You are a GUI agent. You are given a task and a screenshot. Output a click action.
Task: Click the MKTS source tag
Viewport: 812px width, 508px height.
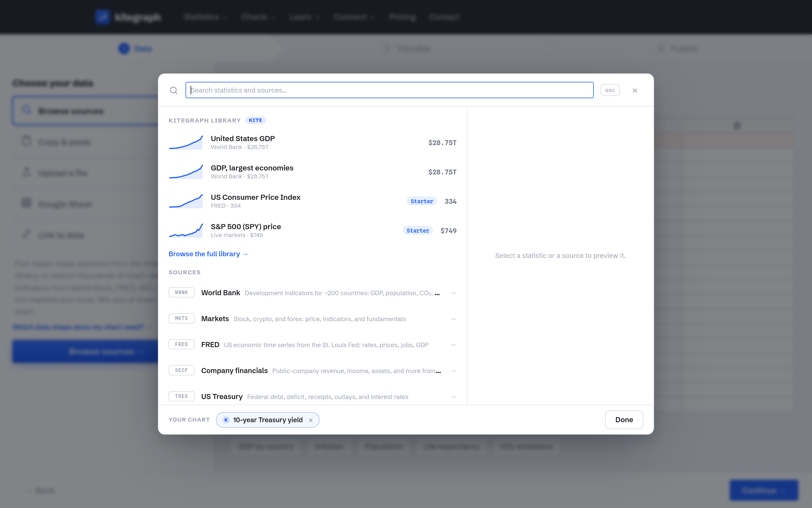181,318
